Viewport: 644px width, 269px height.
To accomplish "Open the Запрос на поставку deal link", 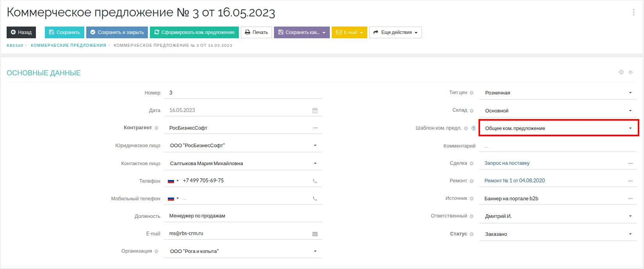I will [x=507, y=163].
